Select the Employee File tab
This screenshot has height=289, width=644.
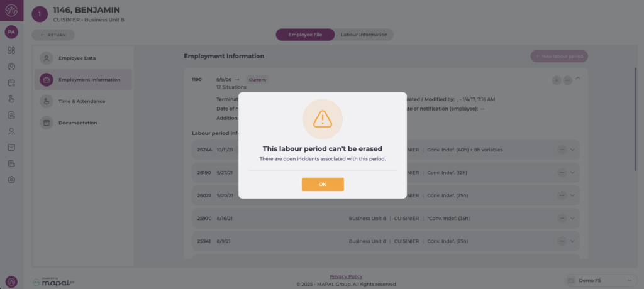click(x=305, y=35)
